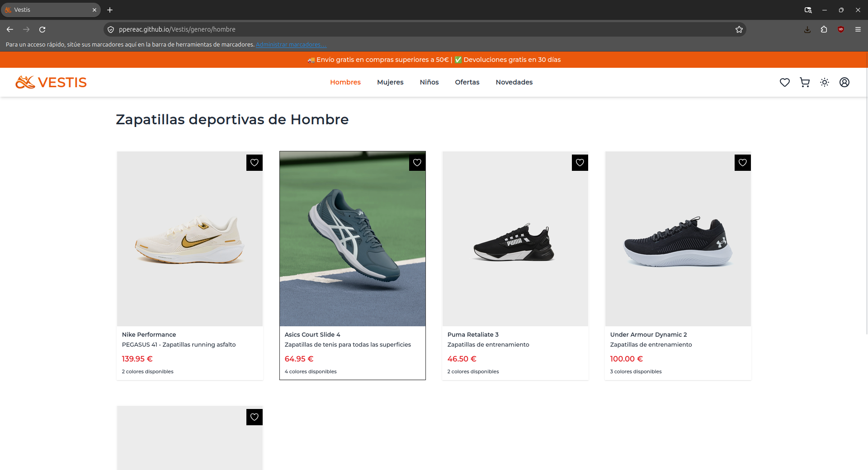868x470 pixels.
Task: Close the Vestis tab
Action: coord(94,10)
